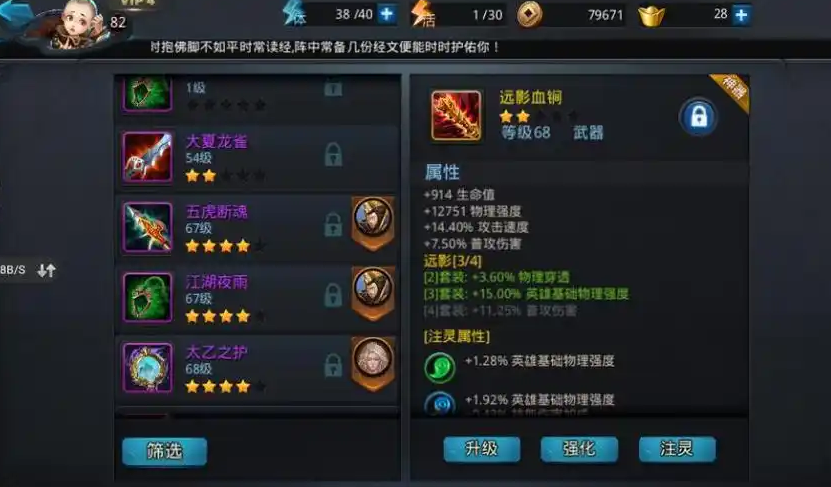Toggle the lock on 五虎断魂 row
This screenshot has width=831, height=487.
click(x=333, y=225)
